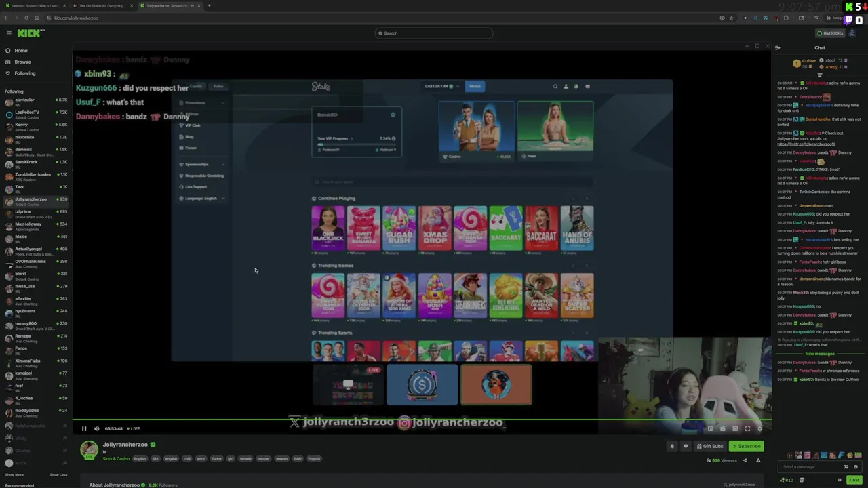Image resolution: width=868 pixels, height=488 pixels.
Task: Open nickwhite channel in Following list
Action: (x=37, y=139)
